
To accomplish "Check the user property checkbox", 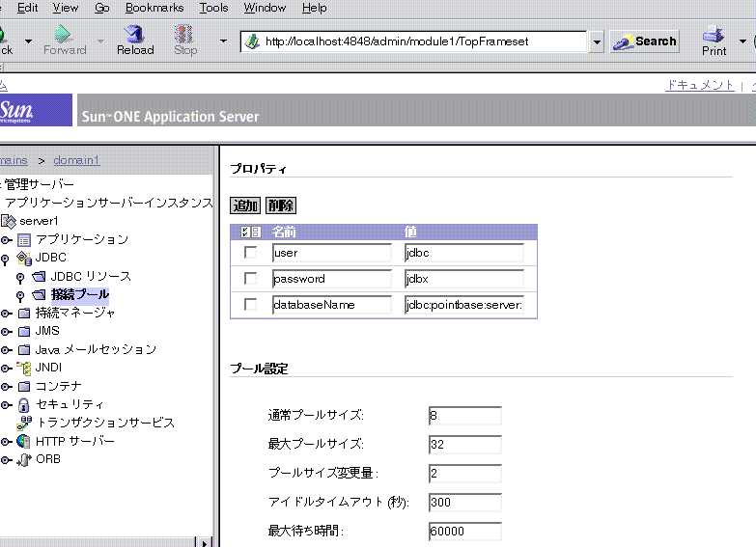I will click(251, 253).
